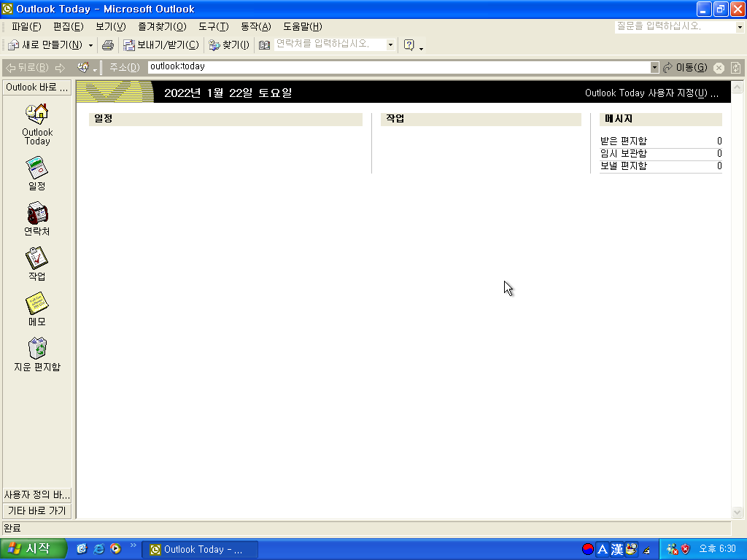Open 받은 편지함 inbox link
The width and height of the screenshot is (747, 560).
click(x=624, y=141)
